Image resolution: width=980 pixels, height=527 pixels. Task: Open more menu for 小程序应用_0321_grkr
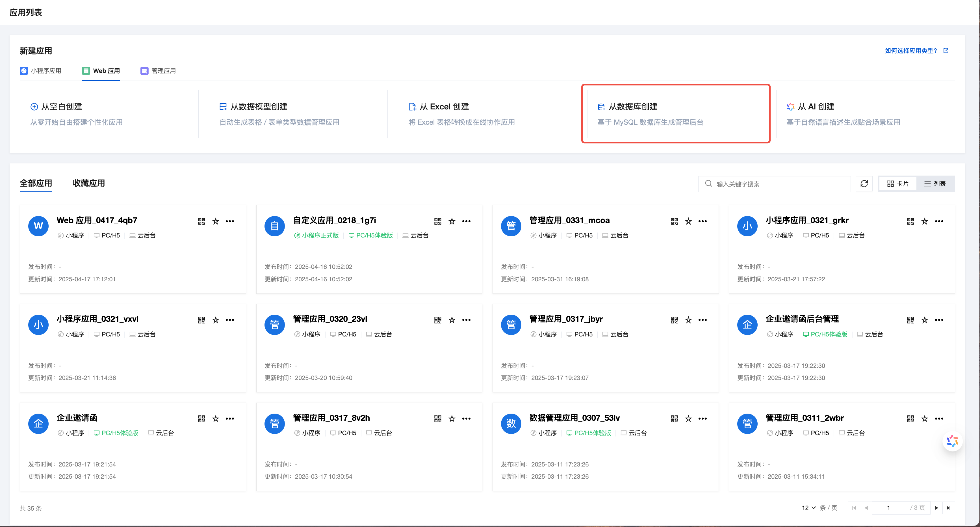pos(939,221)
